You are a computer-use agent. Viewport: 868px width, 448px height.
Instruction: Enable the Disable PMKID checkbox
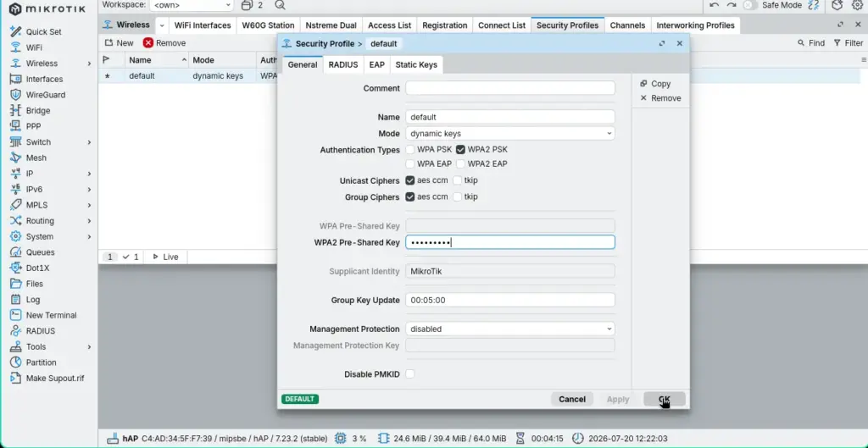[x=409, y=373]
